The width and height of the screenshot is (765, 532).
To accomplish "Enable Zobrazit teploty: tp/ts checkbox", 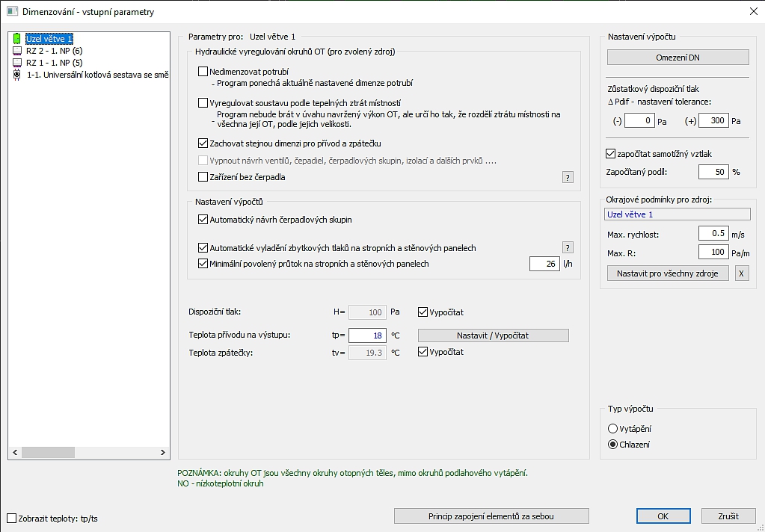I will [x=12, y=519].
